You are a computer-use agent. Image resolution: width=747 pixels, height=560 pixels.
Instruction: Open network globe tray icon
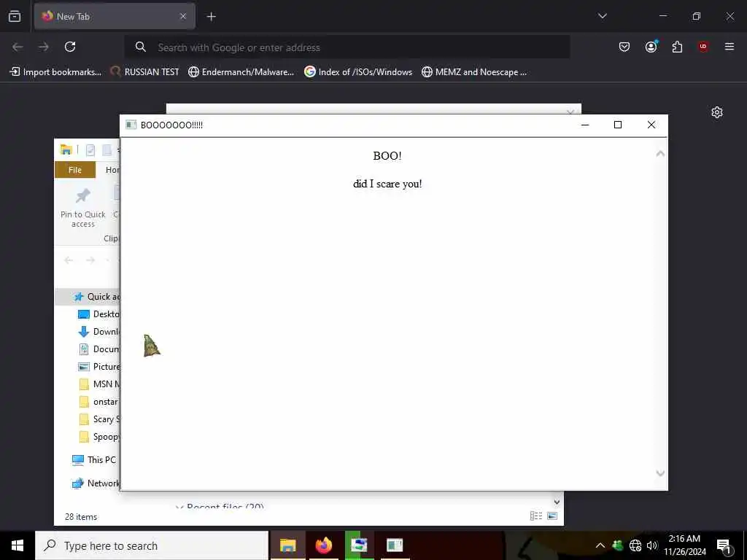point(635,545)
